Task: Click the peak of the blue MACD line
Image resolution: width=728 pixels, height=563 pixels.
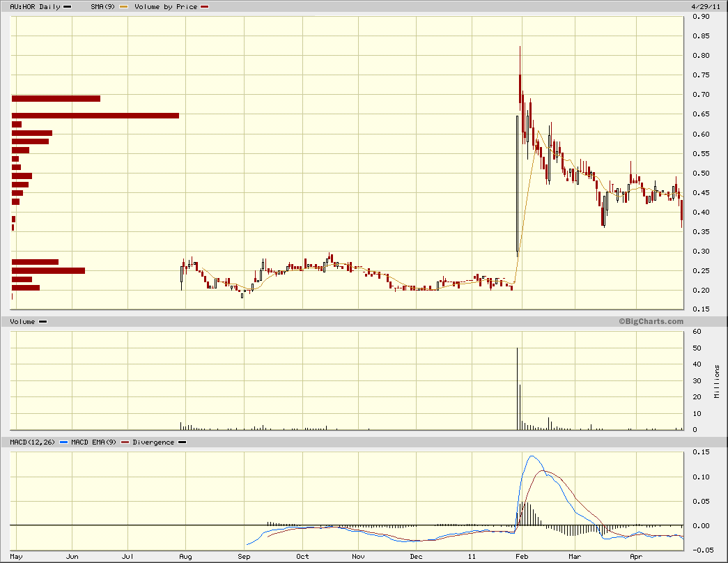Action: pos(532,456)
